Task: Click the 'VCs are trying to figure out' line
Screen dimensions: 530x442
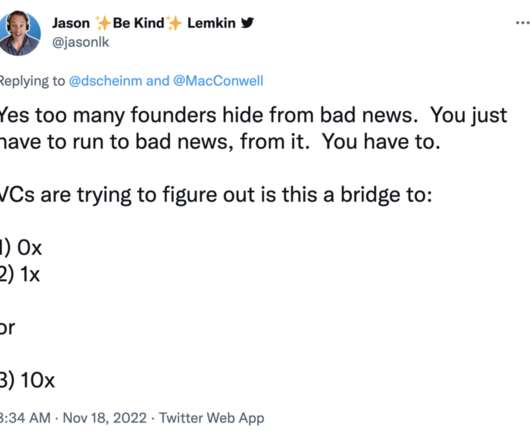Action: pyautogui.click(x=216, y=195)
